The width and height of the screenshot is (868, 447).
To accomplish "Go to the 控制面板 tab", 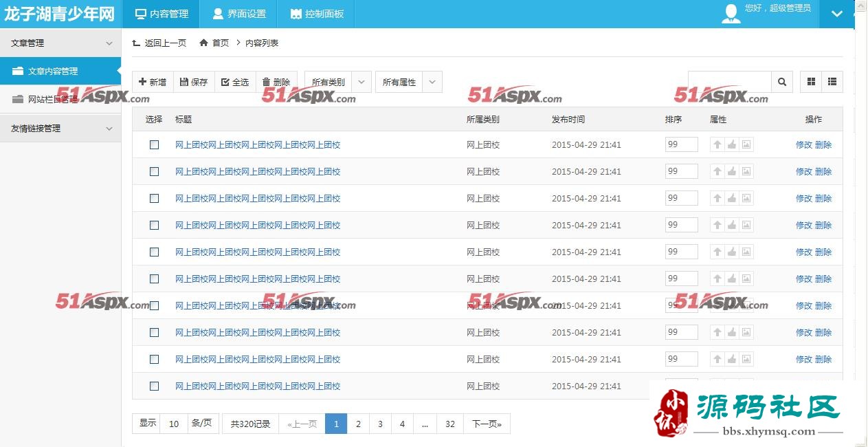I will tap(316, 14).
